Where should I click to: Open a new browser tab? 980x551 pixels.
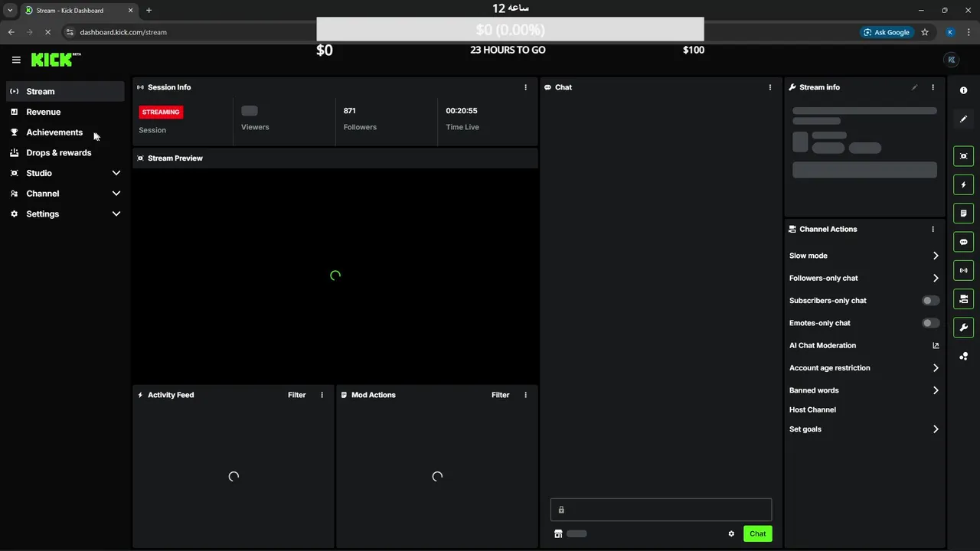149,11
